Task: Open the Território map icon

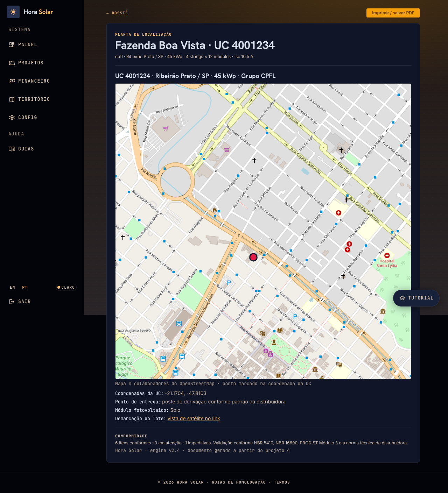Action: click(12, 99)
